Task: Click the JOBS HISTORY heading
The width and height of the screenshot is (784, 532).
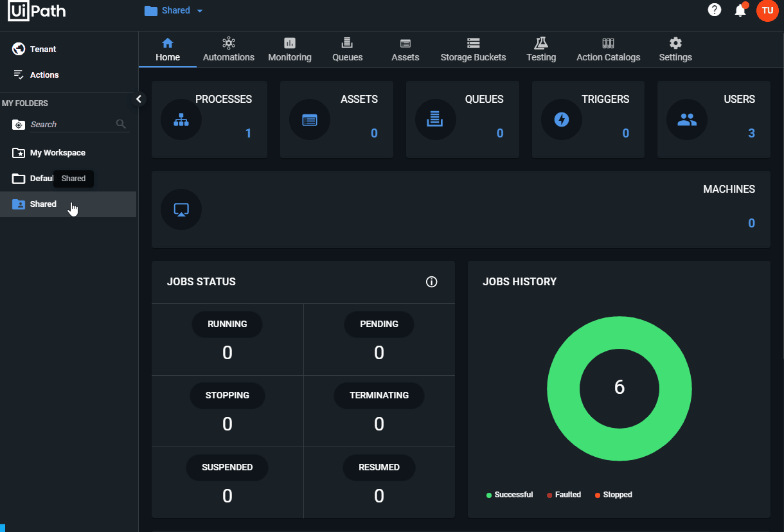Action: pyautogui.click(x=520, y=282)
